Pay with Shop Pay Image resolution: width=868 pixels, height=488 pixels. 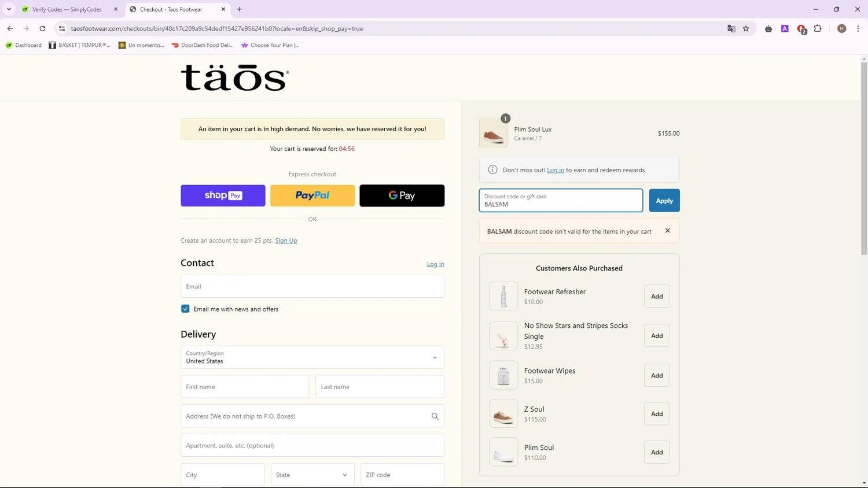(x=223, y=195)
